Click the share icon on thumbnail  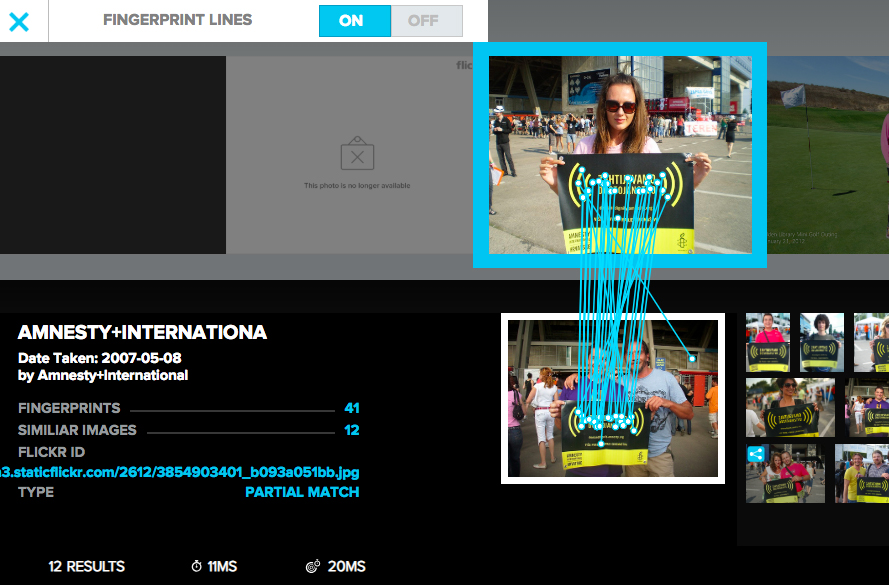[755, 453]
